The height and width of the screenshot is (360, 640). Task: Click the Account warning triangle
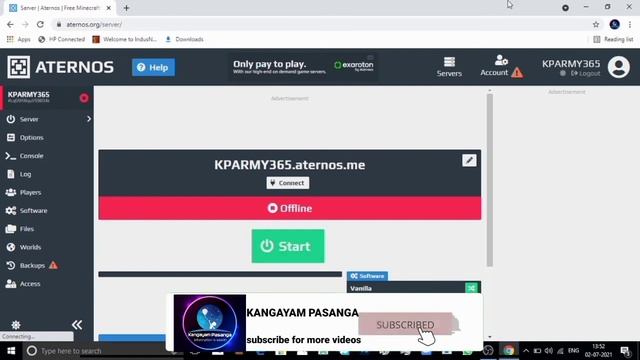517,73
